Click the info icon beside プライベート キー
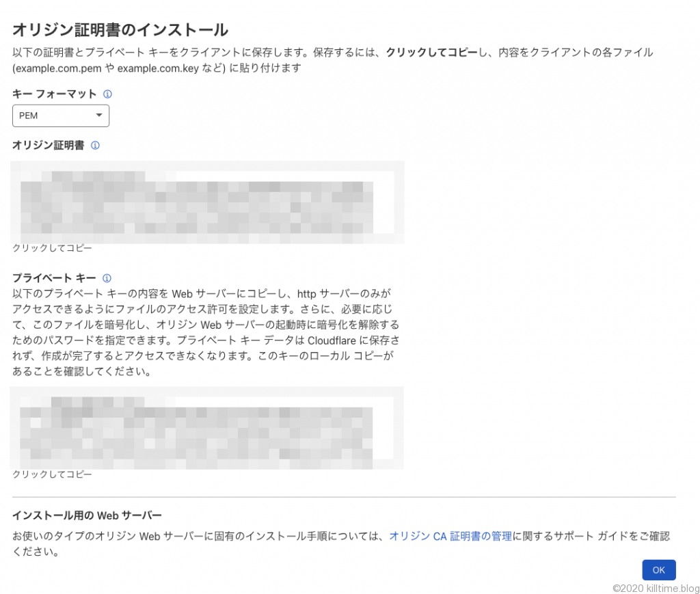 point(107,278)
